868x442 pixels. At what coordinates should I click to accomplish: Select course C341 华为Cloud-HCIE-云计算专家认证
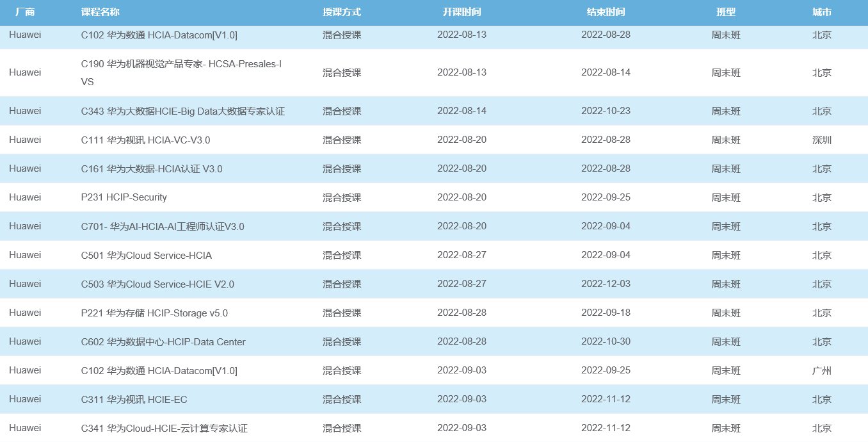(165, 429)
